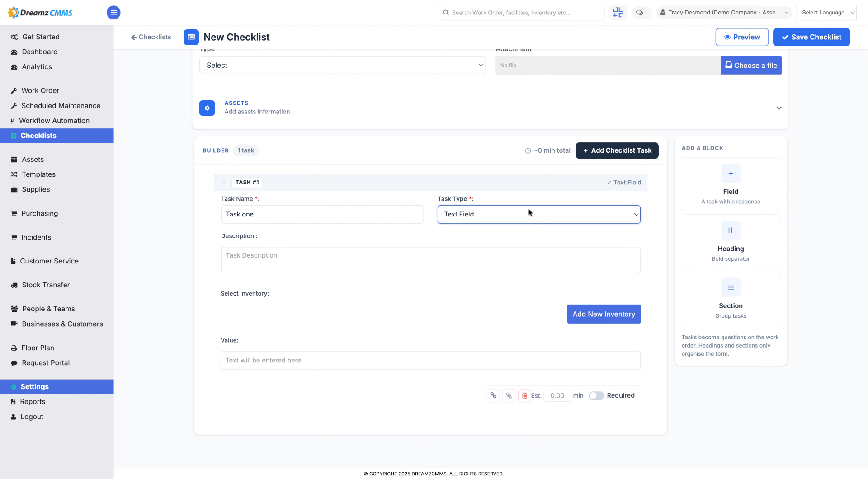Click the 'No file' attachment field

click(x=608, y=66)
